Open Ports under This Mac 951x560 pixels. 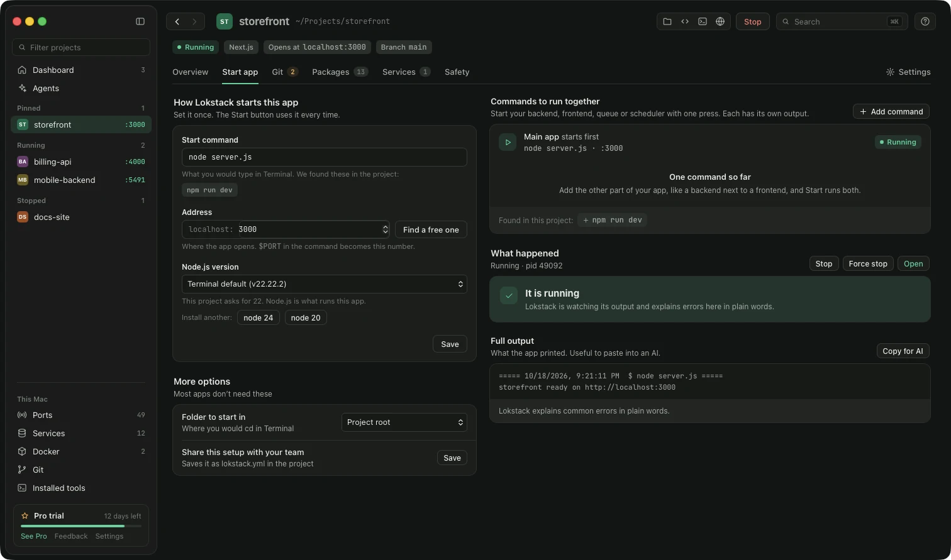(81, 415)
